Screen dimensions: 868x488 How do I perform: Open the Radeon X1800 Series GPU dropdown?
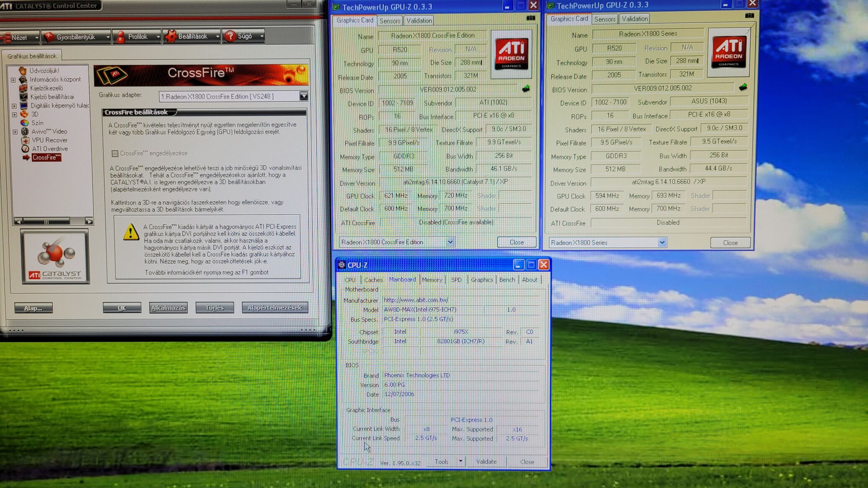[662, 243]
